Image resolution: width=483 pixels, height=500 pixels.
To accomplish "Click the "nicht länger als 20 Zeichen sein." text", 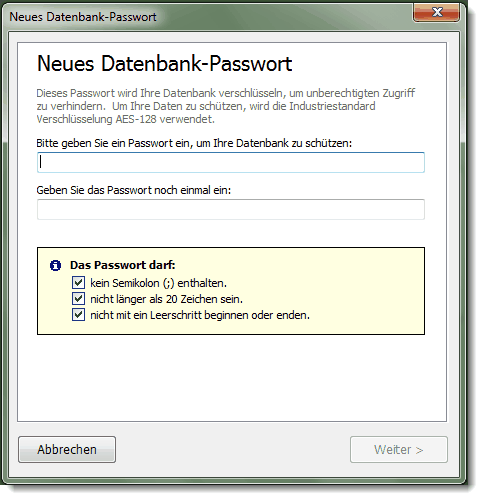I will (166, 299).
